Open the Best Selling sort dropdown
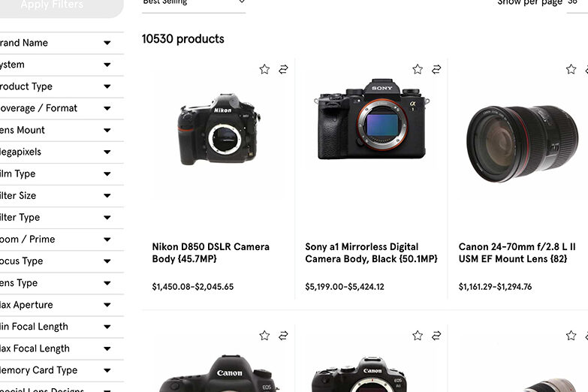The height and width of the screenshot is (392, 588). pos(194,2)
